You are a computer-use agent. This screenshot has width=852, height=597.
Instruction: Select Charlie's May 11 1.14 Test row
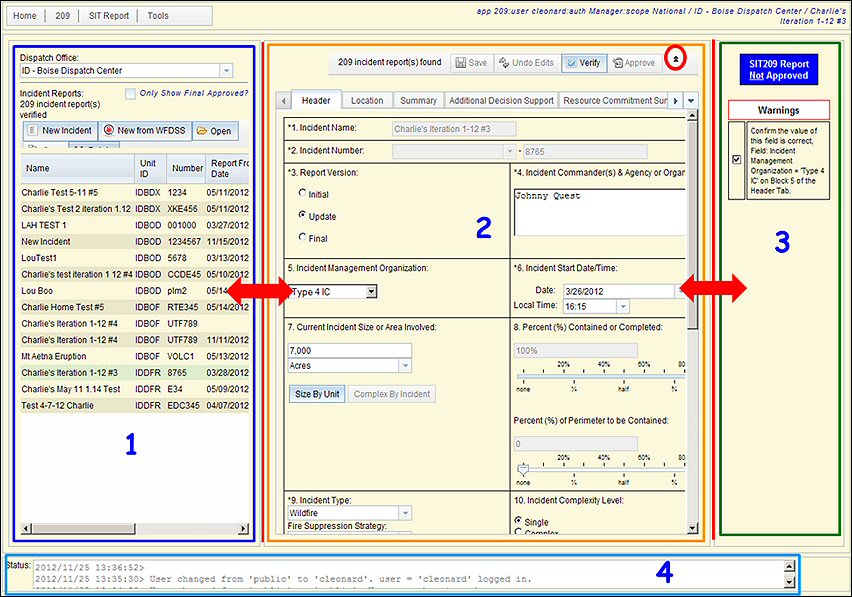(135, 389)
